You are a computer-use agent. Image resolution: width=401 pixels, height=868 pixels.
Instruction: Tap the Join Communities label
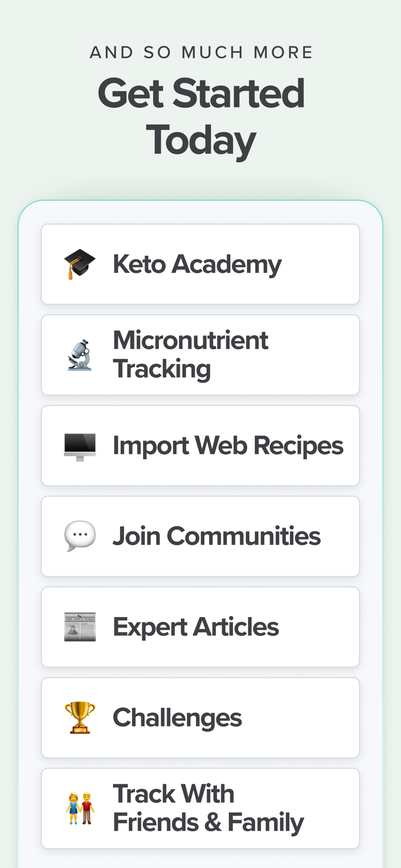(217, 536)
